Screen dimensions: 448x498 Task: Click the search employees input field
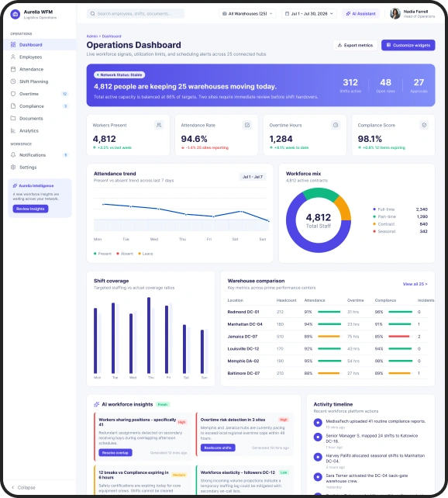click(x=136, y=14)
